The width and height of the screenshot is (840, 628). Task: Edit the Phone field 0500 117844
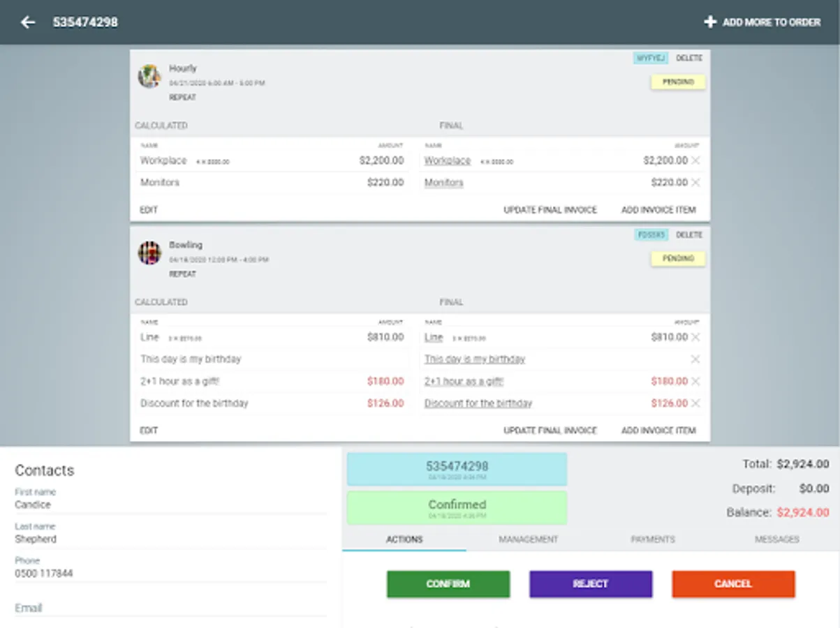coord(170,574)
